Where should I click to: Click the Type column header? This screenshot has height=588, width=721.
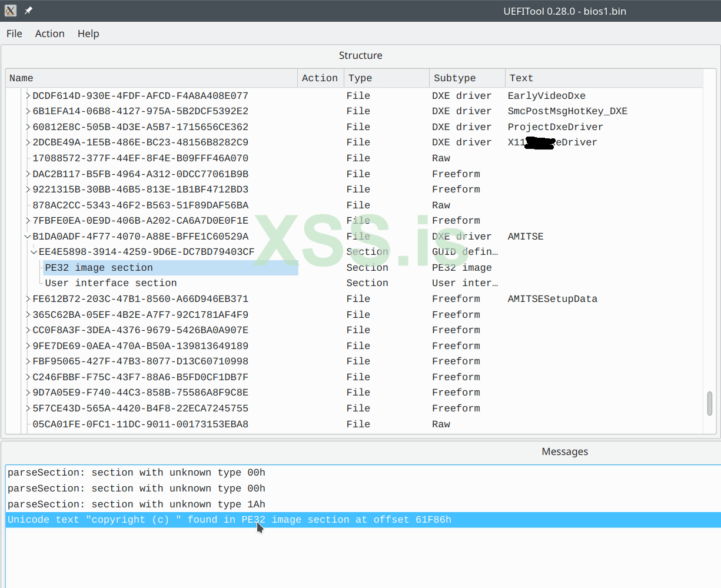[386, 78]
